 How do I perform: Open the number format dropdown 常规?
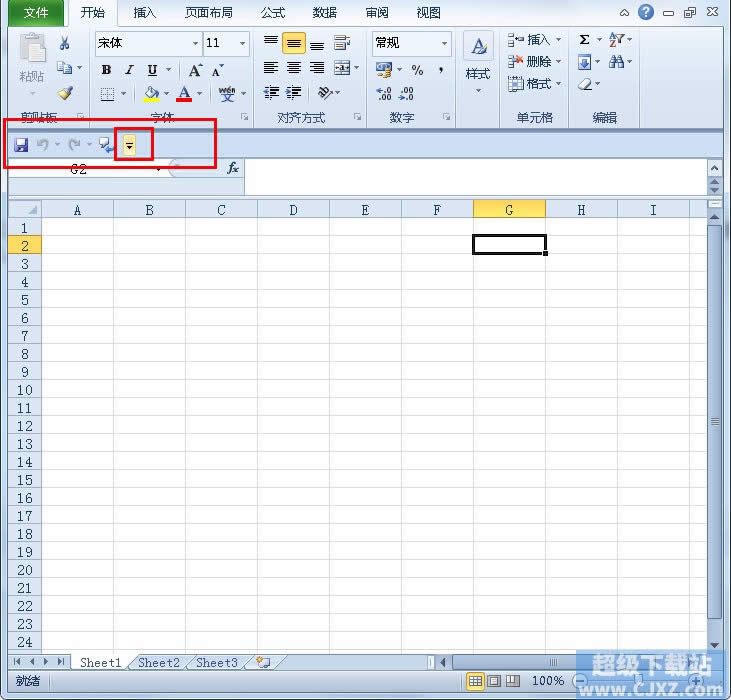[444, 43]
